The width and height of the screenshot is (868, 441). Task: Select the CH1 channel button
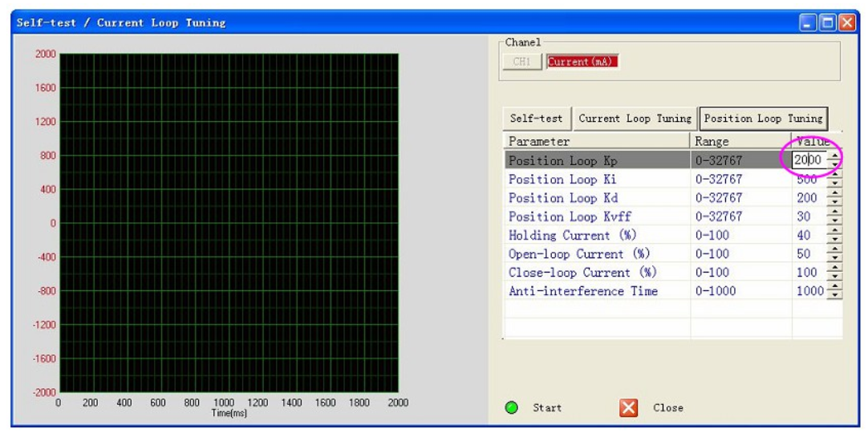522,62
